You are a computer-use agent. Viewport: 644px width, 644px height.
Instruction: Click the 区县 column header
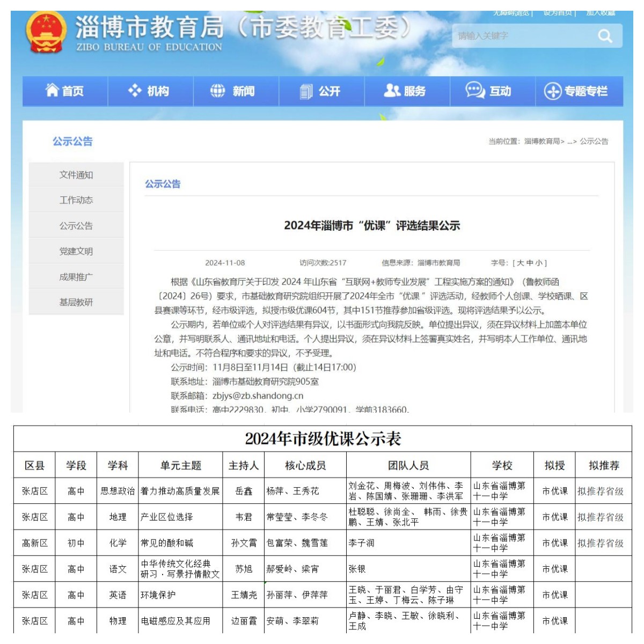click(35, 465)
